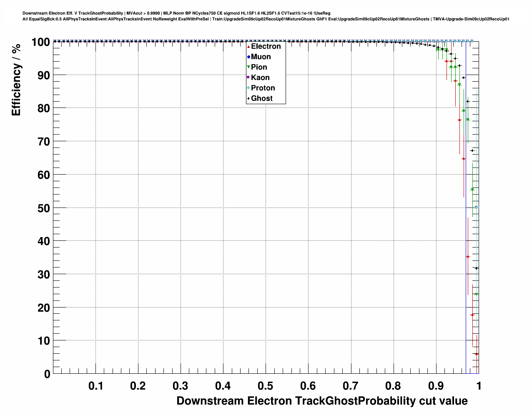The image size is (532, 415).
Task: Click the 'Electron' label text in the legend
Action: coord(266,46)
